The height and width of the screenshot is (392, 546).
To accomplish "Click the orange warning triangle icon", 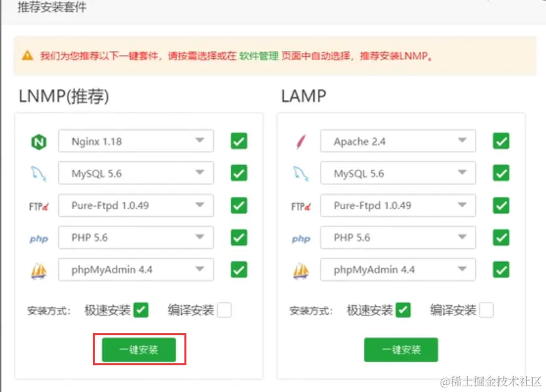I will pos(27,56).
